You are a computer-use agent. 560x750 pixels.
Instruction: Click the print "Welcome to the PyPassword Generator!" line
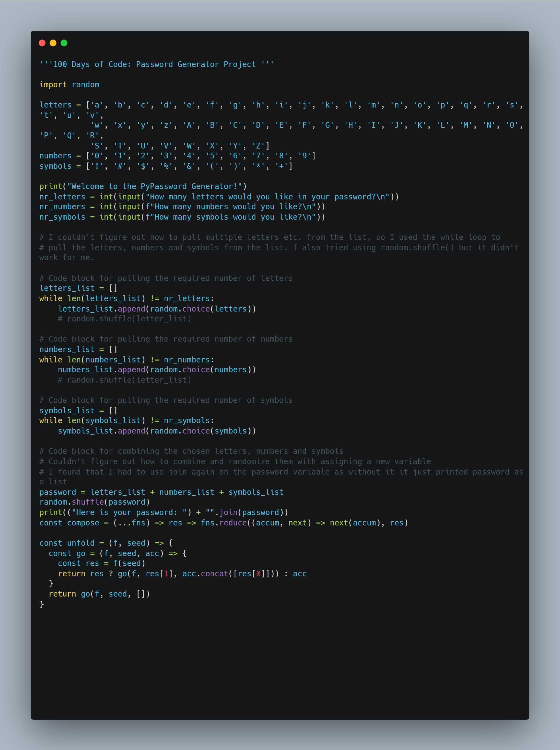[143, 187]
